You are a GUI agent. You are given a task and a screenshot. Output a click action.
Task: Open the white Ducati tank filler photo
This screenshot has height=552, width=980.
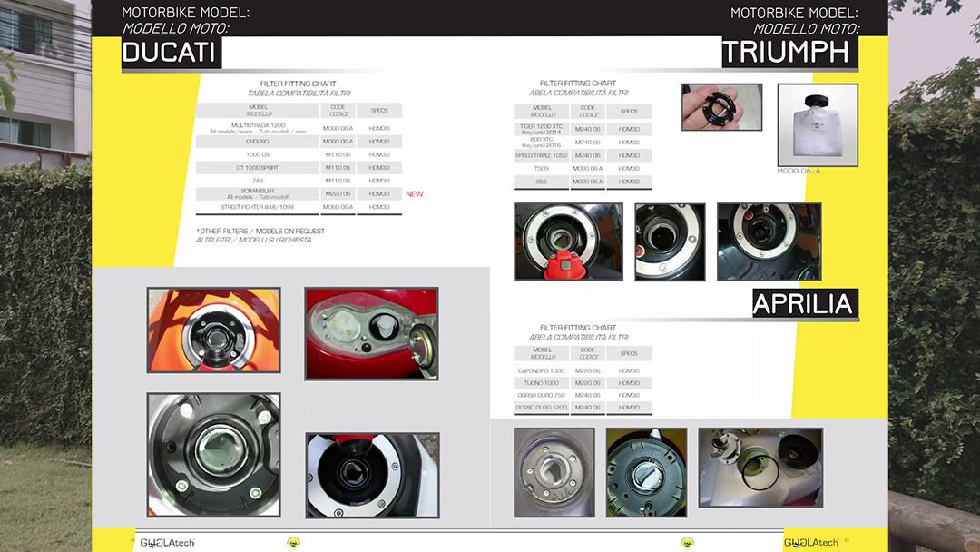[373, 475]
